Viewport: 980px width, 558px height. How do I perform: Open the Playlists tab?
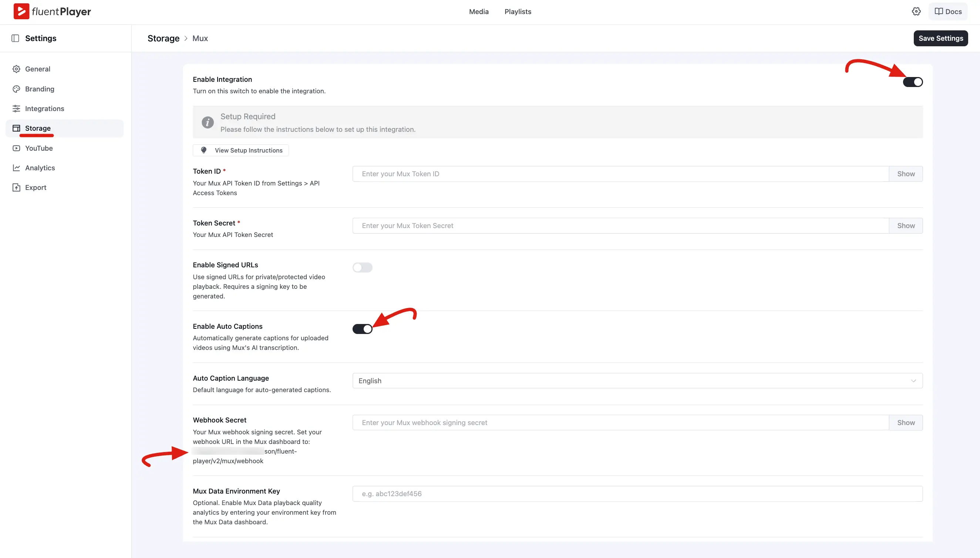click(518, 11)
